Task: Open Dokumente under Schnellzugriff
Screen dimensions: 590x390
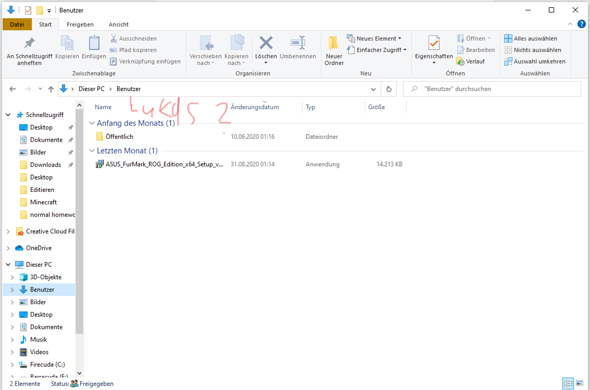Action: point(46,140)
